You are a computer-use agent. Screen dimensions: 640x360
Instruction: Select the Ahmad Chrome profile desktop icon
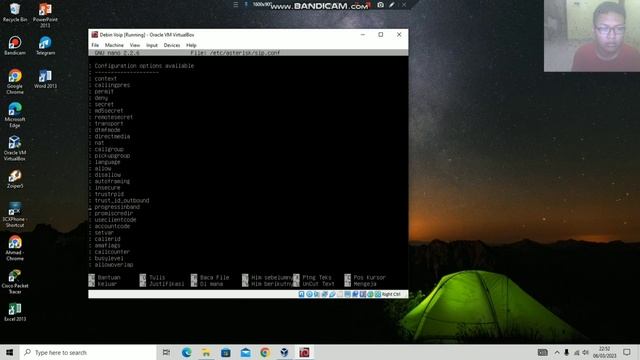click(15, 248)
